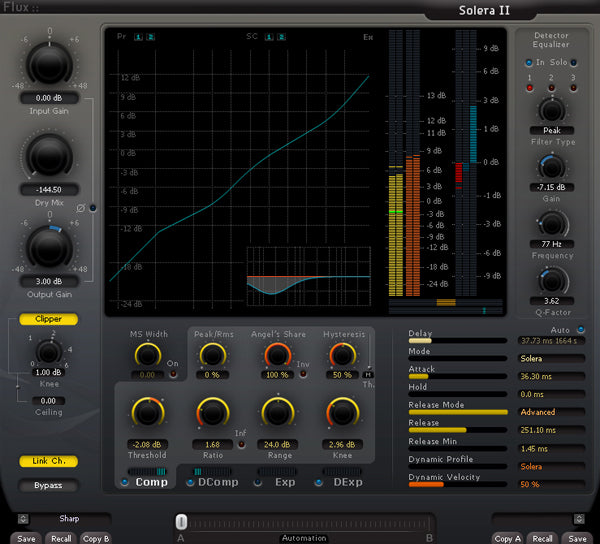Image resolution: width=600 pixels, height=544 pixels.
Task: Click the Copy B button
Action: coord(96,538)
